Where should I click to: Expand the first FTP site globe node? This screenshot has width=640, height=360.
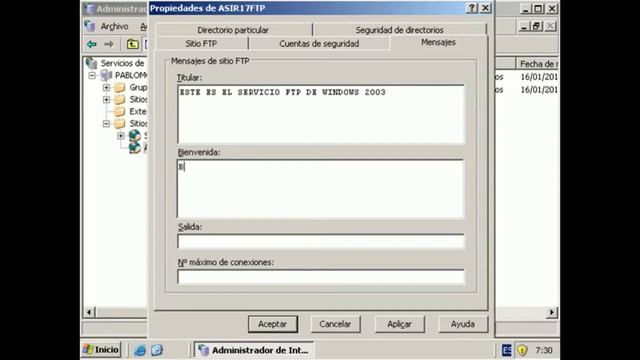click(120, 136)
